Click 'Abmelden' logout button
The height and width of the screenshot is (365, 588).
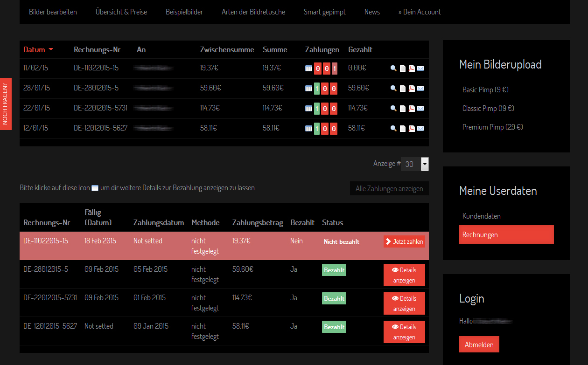pos(479,345)
